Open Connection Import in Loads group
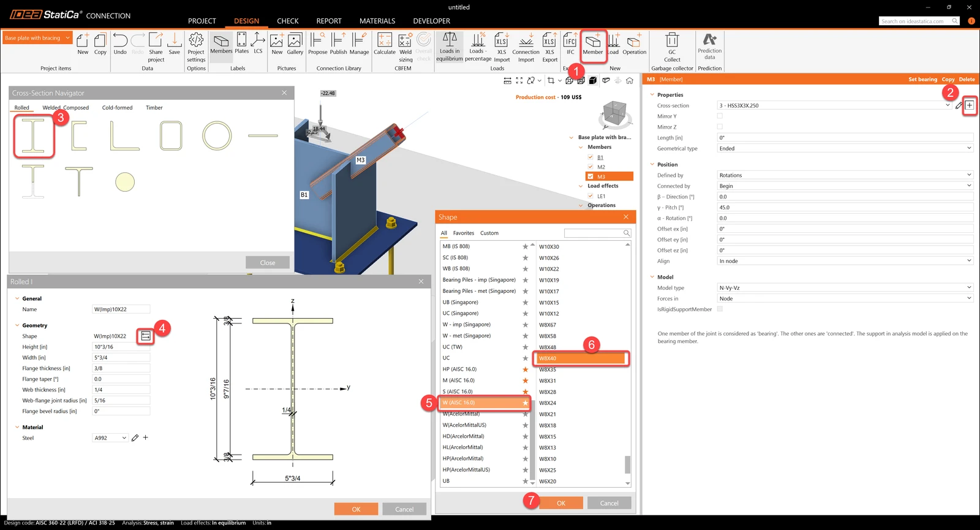This screenshot has width=980, height=530. (x=526, y=47)
